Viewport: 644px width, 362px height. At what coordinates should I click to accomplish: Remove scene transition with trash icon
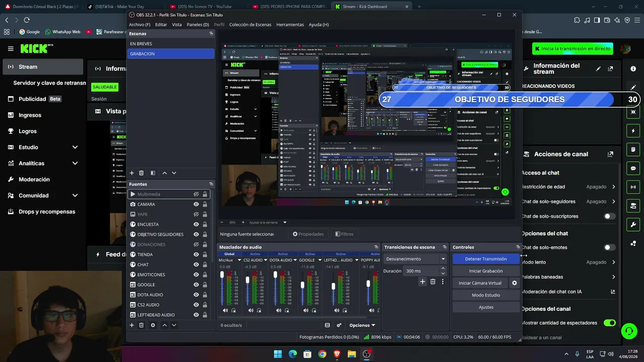(433, 282)
